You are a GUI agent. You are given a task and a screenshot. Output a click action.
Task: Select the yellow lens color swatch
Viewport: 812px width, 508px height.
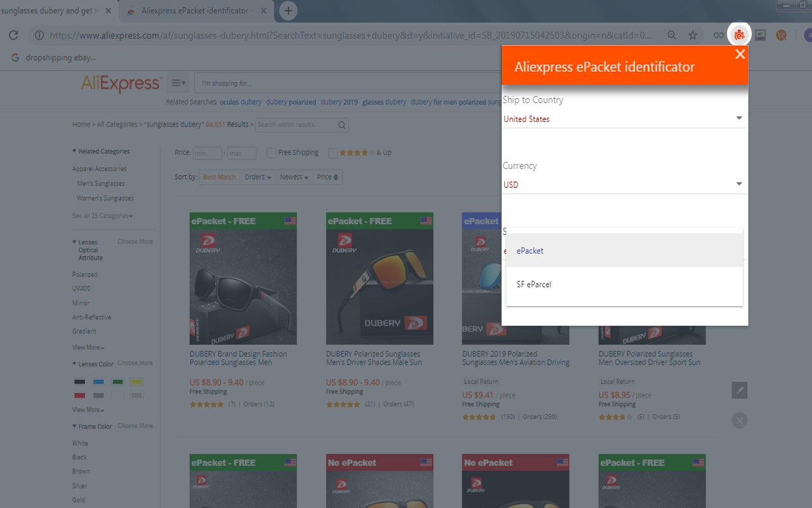[x=136, y=382]
